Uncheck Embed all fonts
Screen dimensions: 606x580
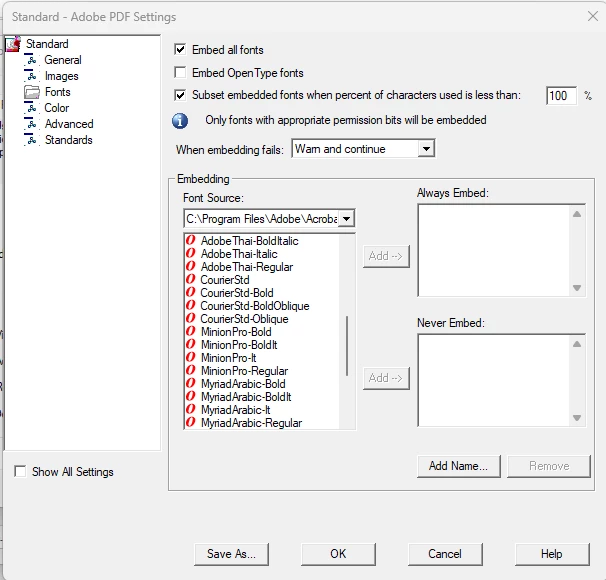[x=180, y=49]
